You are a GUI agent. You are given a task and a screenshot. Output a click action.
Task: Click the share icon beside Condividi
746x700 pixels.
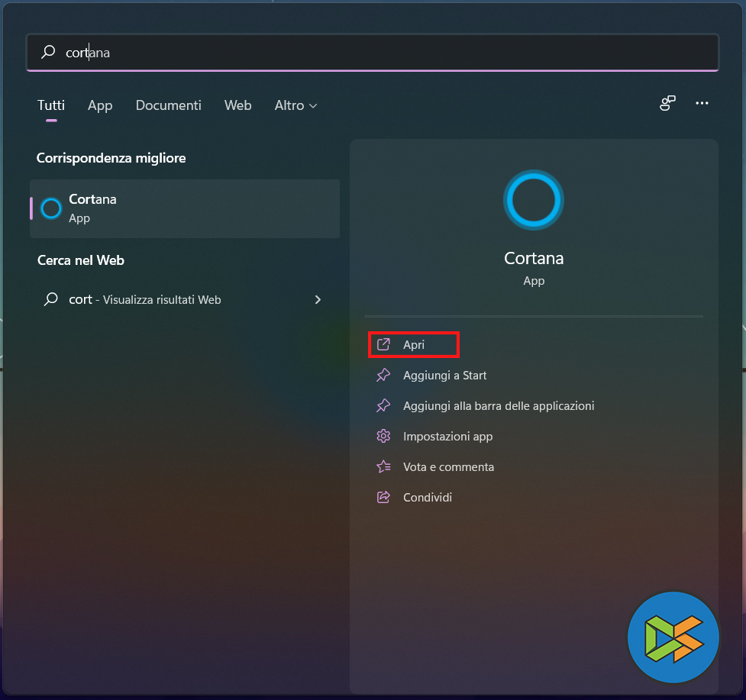(383, 497)
